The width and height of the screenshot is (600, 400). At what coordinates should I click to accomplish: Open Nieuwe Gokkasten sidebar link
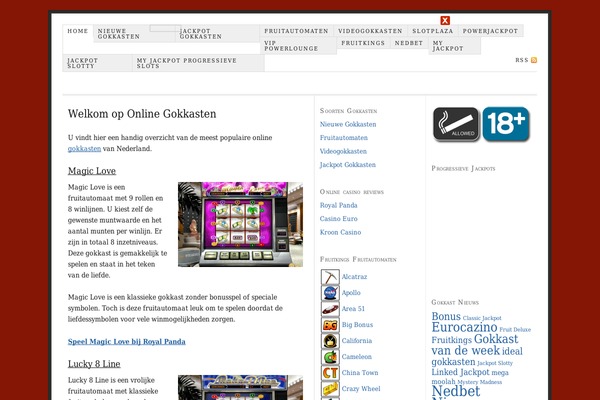point(348,124)
